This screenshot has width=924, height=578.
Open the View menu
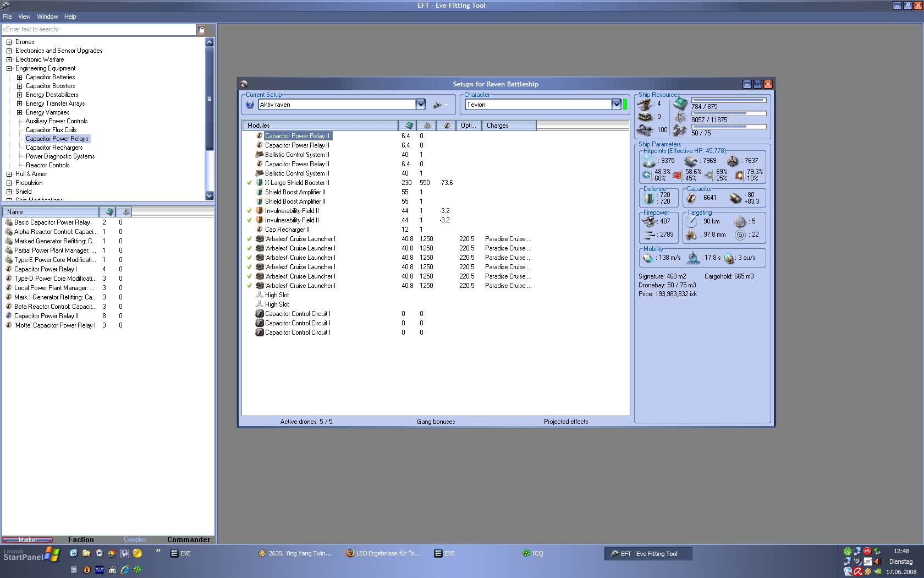click(x=24, y=17)
